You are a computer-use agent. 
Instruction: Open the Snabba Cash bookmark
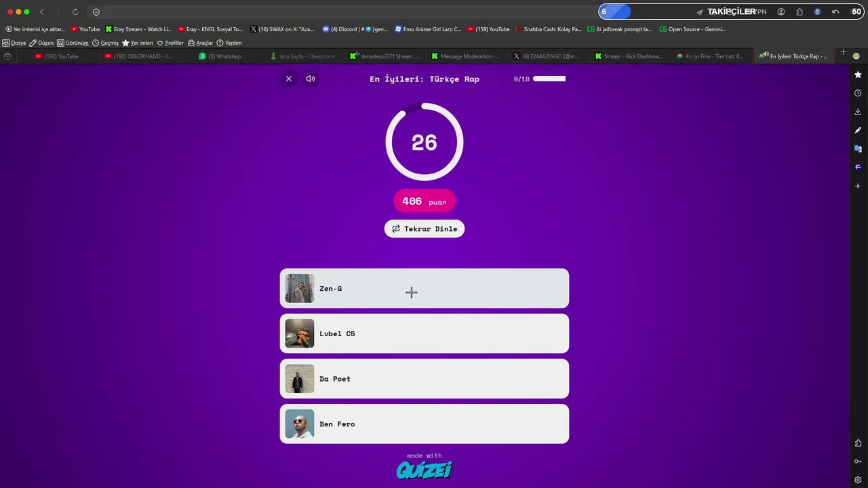coord(549,29)
